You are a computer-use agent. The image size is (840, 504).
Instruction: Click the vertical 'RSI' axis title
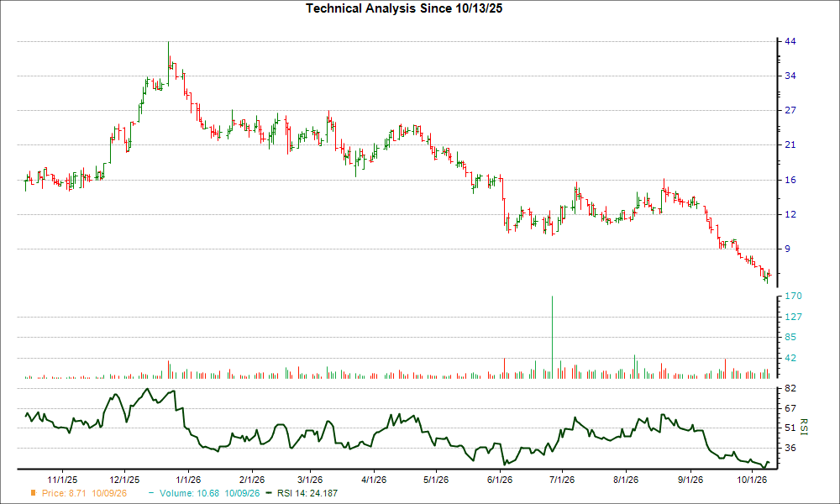pos(804,427)
